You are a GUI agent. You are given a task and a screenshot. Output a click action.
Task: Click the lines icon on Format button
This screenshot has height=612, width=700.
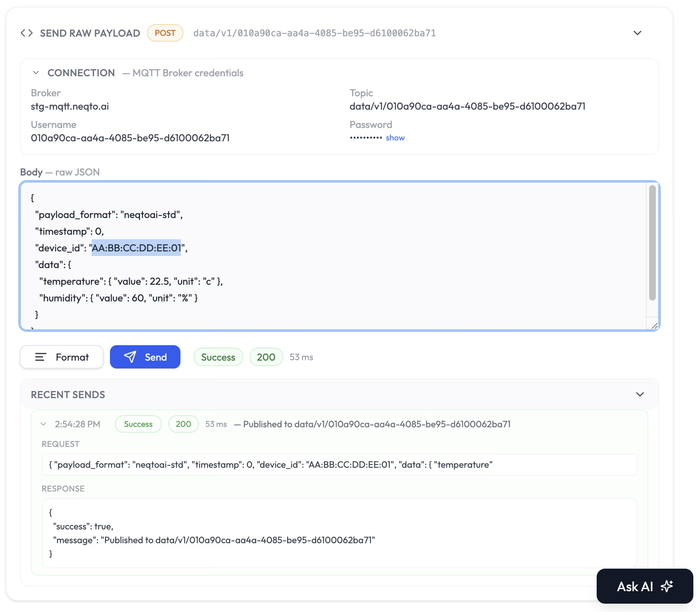pos(40,357)
